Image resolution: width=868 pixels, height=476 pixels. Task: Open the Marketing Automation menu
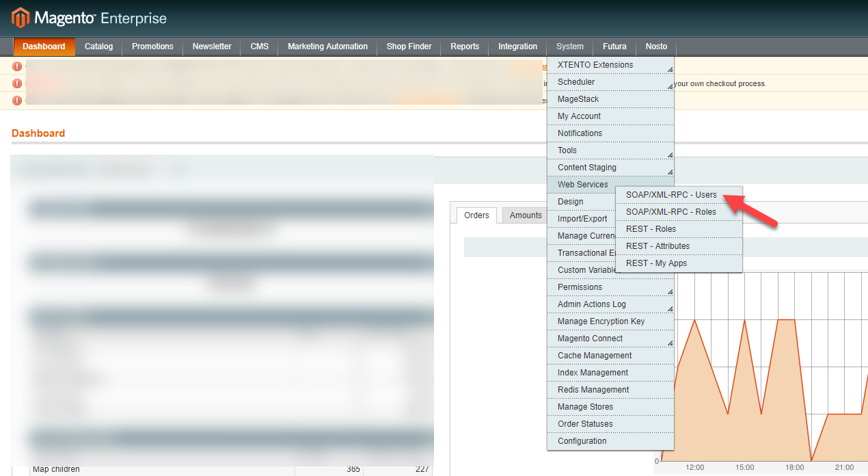327,47
